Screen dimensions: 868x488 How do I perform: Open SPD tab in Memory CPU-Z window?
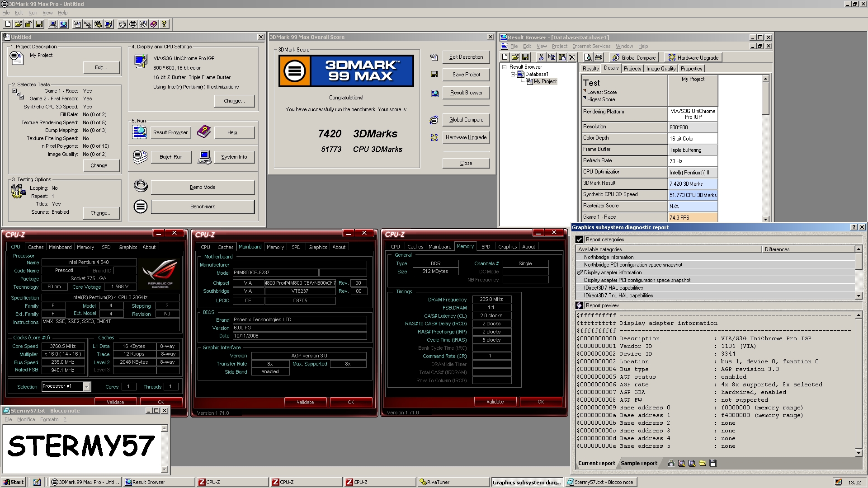[486, 247]
